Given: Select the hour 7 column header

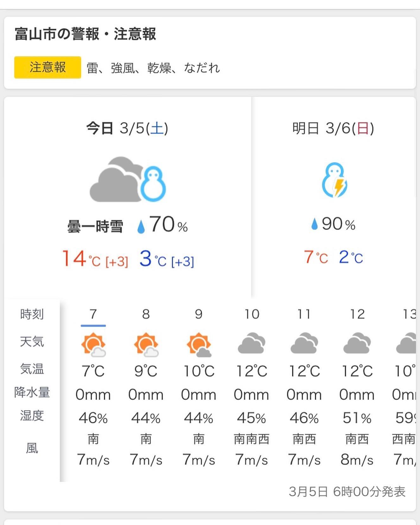Looking at the screenshot, I should click(93, 314).
